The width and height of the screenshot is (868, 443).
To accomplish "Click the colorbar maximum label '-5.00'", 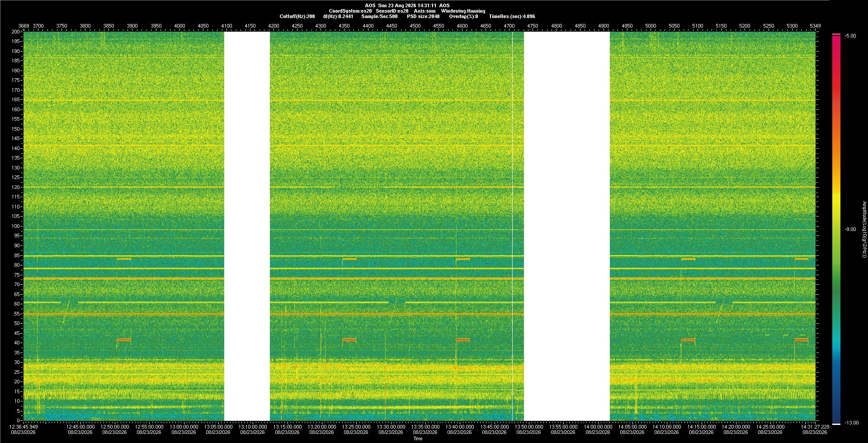I will pyautogui.click(x=850, y=36).
